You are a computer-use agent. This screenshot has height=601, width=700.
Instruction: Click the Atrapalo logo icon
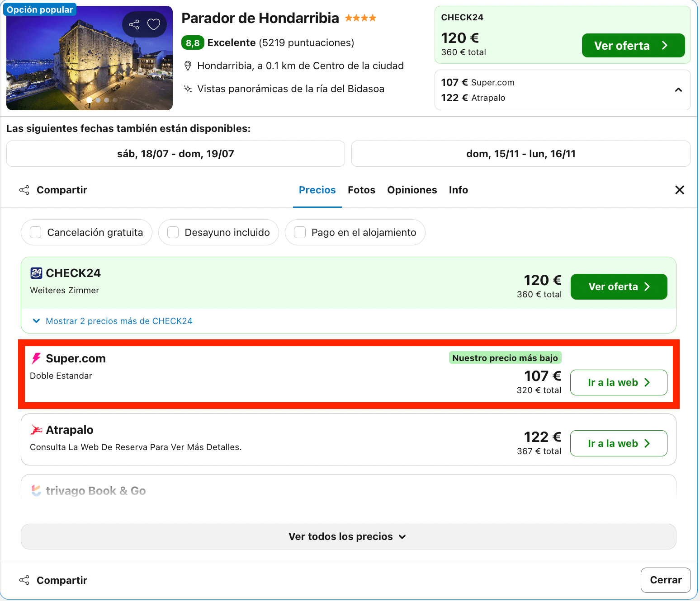(36, 430)
